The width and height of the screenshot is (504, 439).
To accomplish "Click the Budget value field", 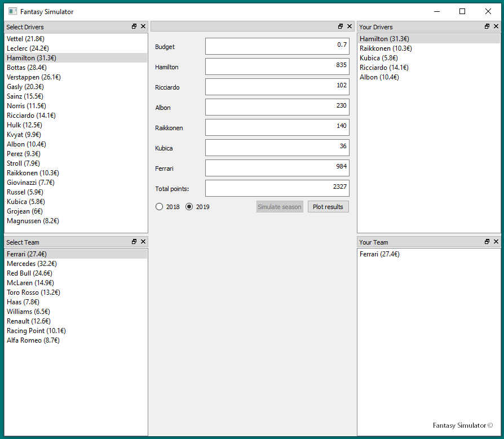I will tap(277, 46).
